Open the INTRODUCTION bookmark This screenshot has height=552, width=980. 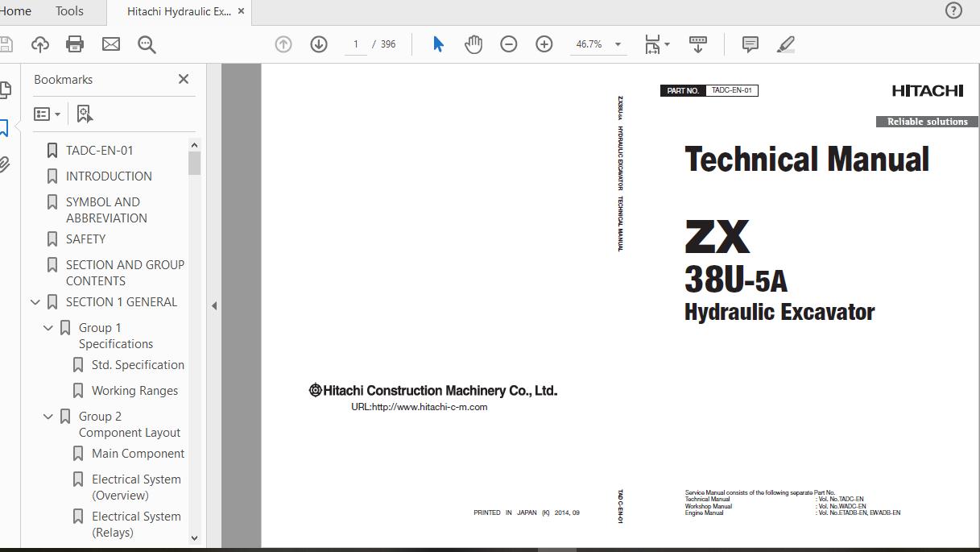(x=109, y=176)
